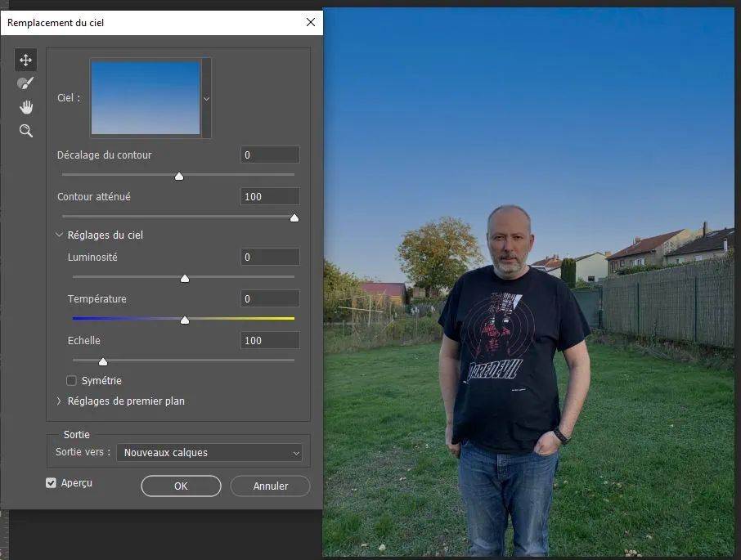Uncheck the Aperçu preview checkbox
Image resolution: width=741 pixels, height=560 pixels.
(x=52, y=483)
